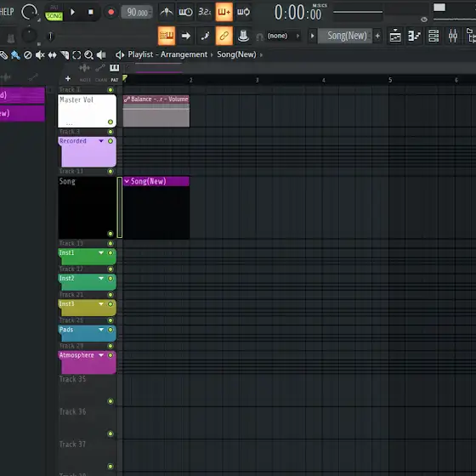Collapse the Recorded track group arrow
Viewport: 476px width, 476px height.
(101, 141)
